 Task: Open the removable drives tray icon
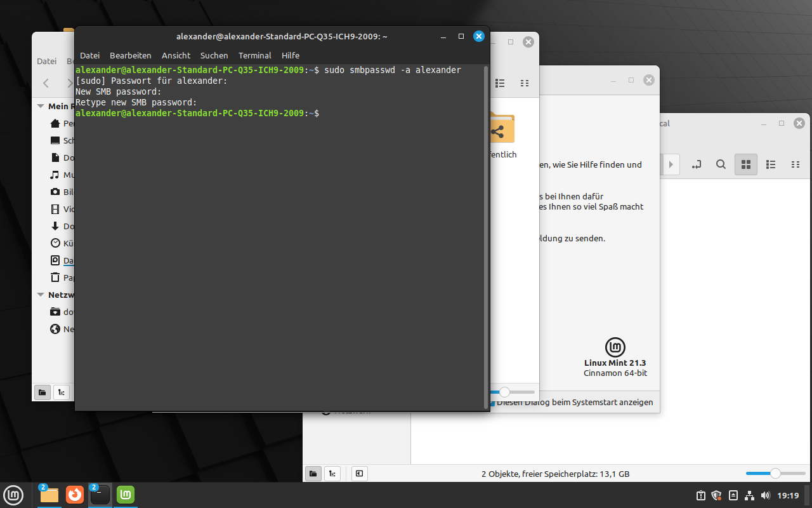(733, 495)
